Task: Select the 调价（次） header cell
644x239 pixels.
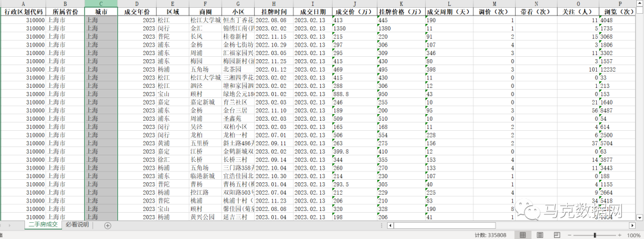Action: (494, 12)
